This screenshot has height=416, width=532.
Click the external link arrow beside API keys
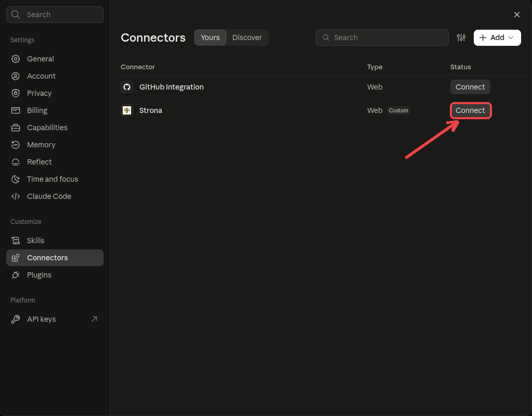pyautogui.click(x=94, y=319)
